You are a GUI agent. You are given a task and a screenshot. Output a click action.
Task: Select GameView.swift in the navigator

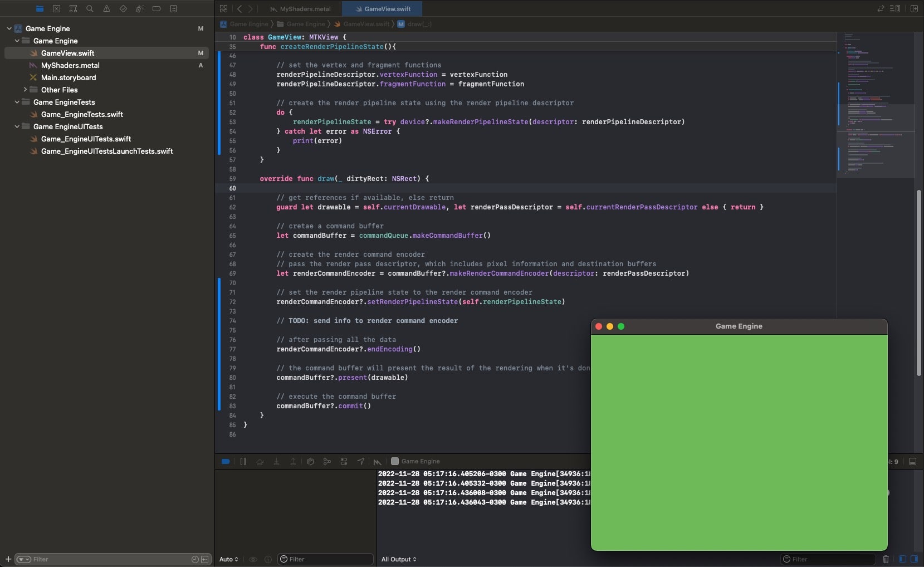tap(106, 53)
